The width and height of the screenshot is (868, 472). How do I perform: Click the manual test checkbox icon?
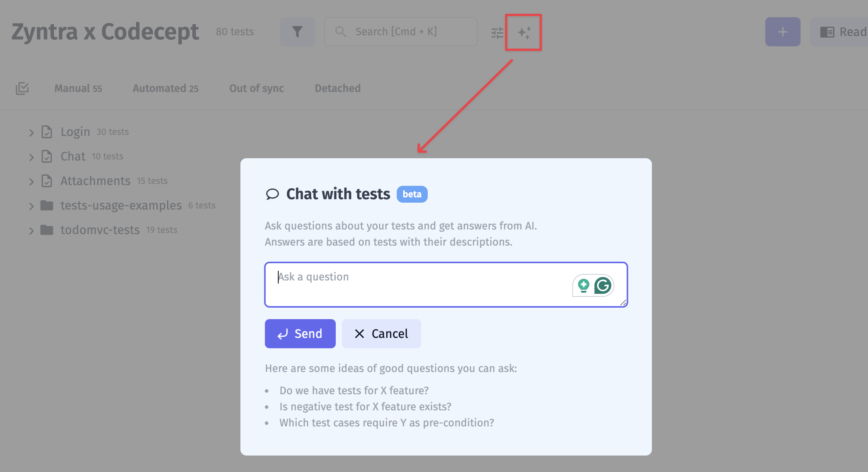pyautogui.click(x=23, y=88)
